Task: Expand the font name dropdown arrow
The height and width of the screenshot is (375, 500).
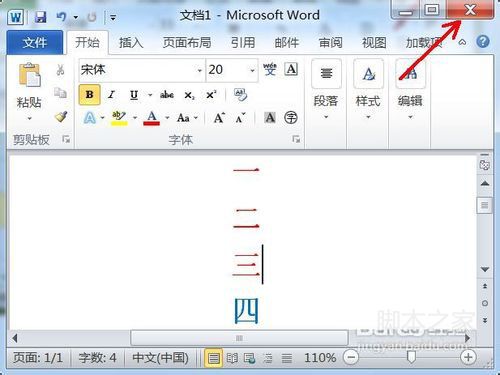Action: [199, 70]
